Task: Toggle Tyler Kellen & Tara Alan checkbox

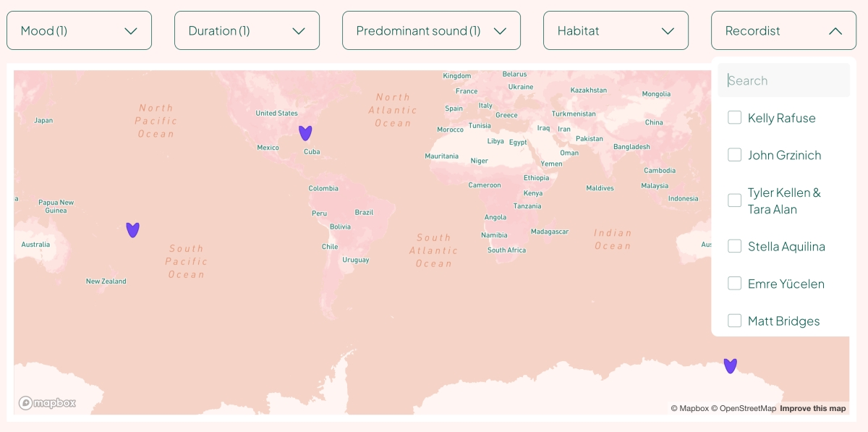Action: coord(734,200)
